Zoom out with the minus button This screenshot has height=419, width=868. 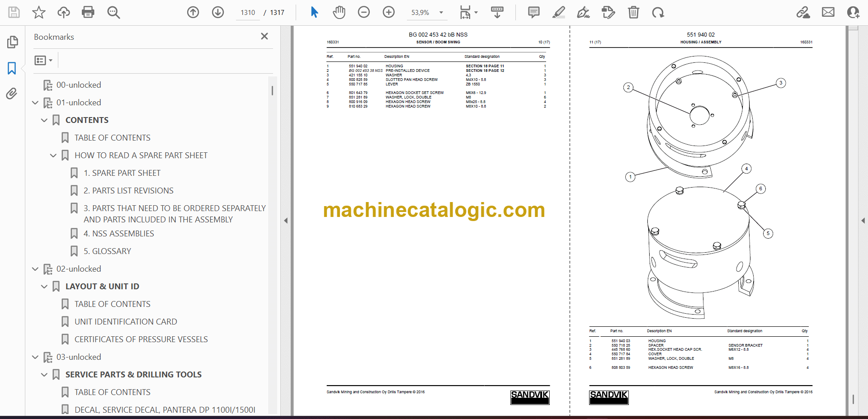click(364, 12)
